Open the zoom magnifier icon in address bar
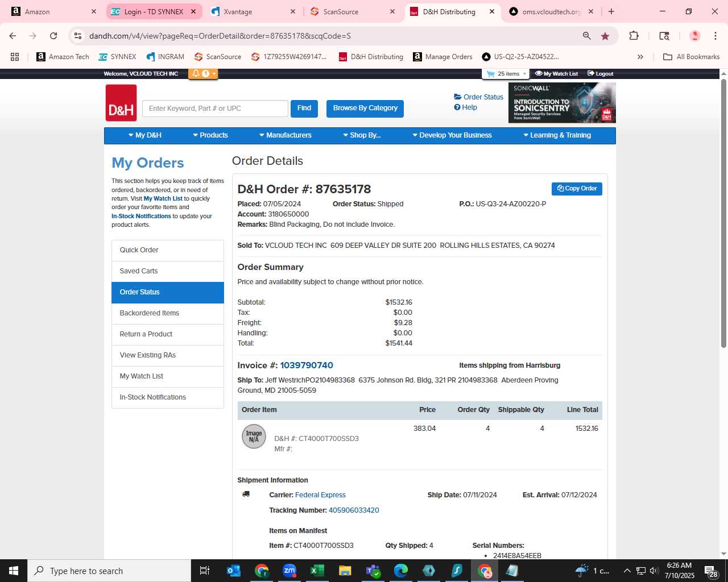Viewport: 728px width, 582px height. tap(587, 36)
